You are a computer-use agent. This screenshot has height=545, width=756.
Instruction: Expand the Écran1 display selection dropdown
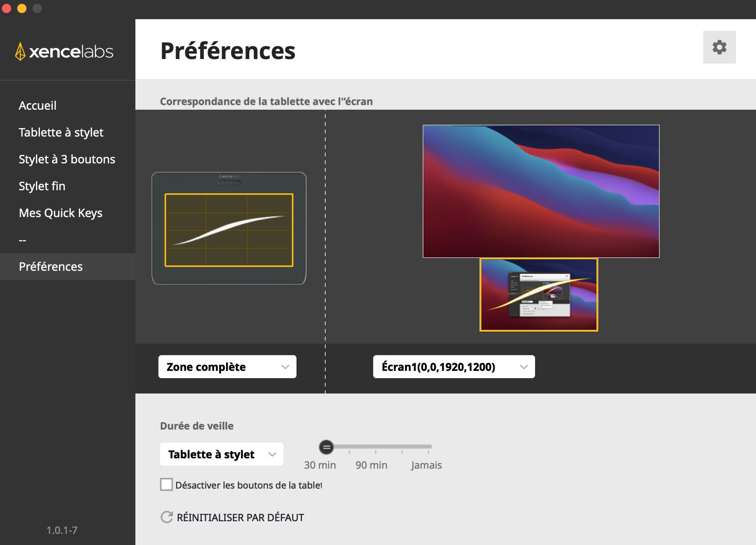coord(454,367)
